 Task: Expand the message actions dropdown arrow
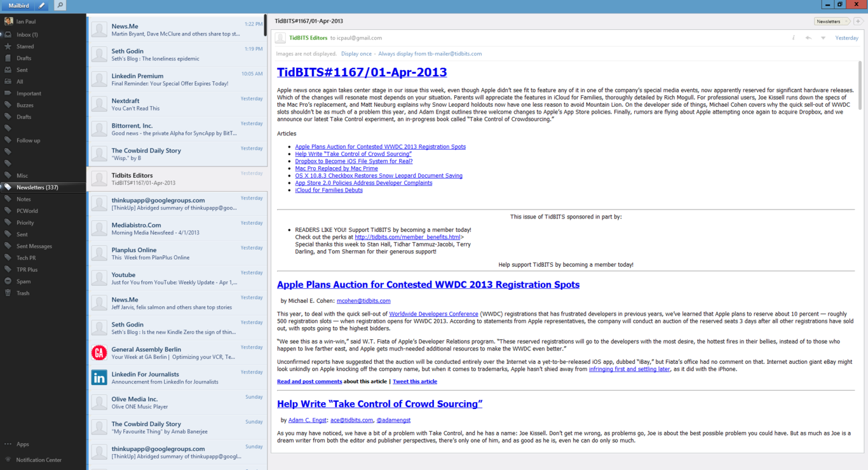[823, 38]
